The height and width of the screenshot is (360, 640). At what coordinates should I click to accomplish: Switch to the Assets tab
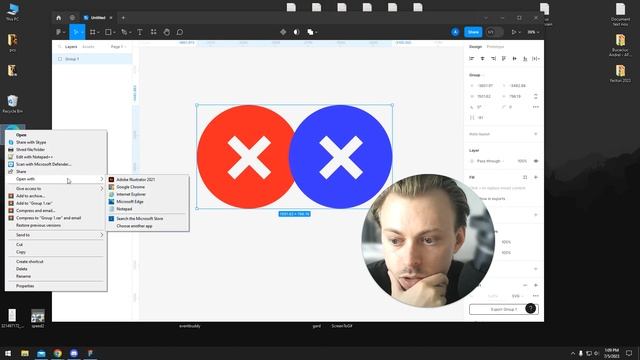88,47
